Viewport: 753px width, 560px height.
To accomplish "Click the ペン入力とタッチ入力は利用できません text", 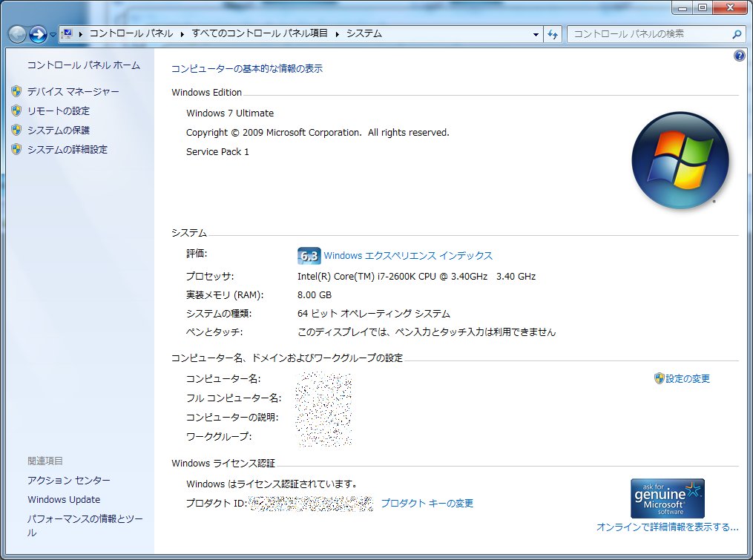I will pos(427,332).
